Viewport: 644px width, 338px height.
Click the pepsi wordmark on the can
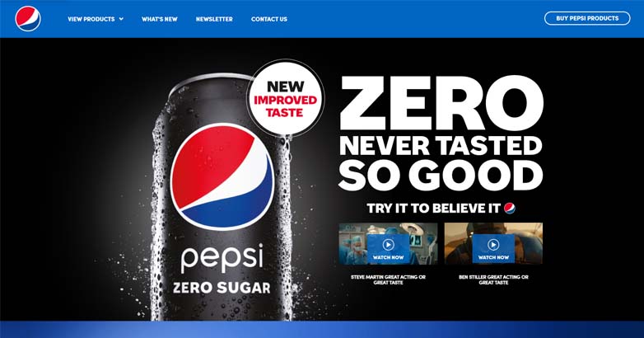[x=222, y=258]
